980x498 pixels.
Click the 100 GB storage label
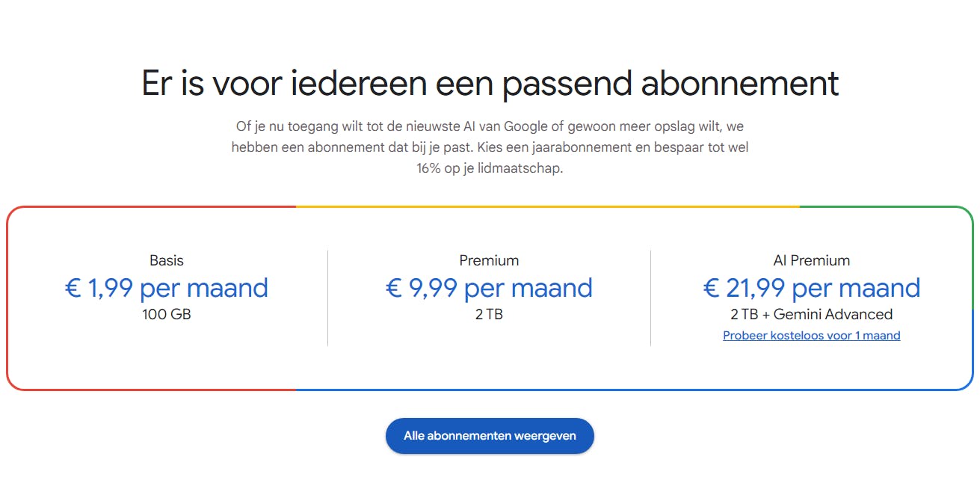pos(166,315)
